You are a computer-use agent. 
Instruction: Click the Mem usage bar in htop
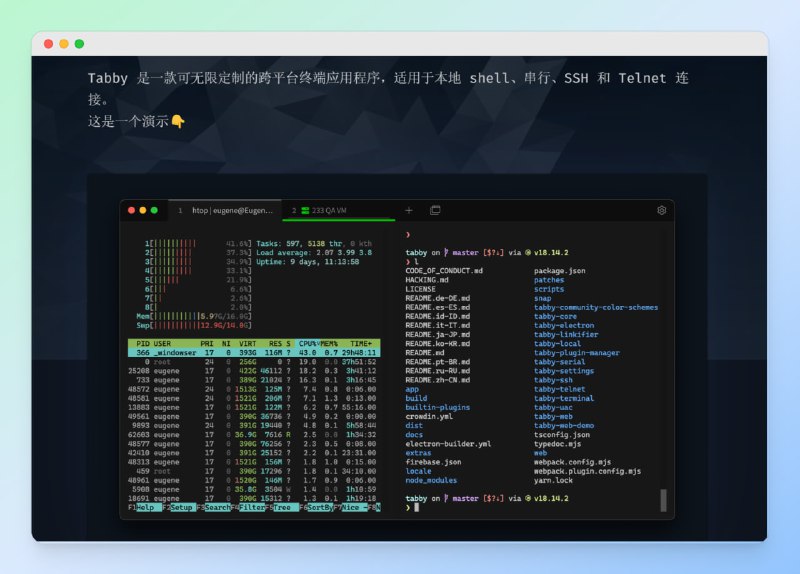194,316
